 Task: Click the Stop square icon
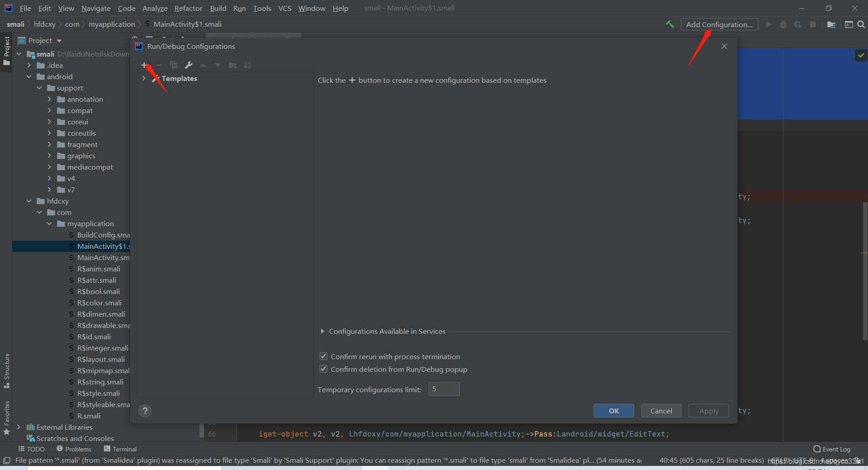click(x=813, y=24)
